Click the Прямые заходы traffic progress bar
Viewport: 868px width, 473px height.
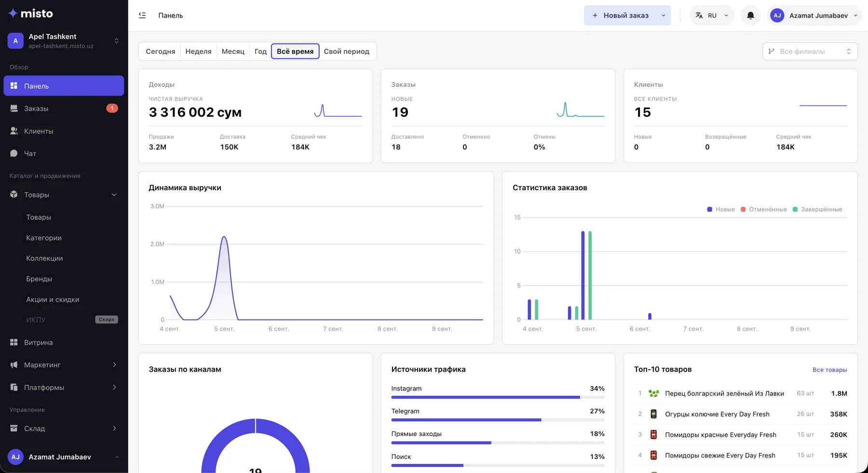point(498,443)
